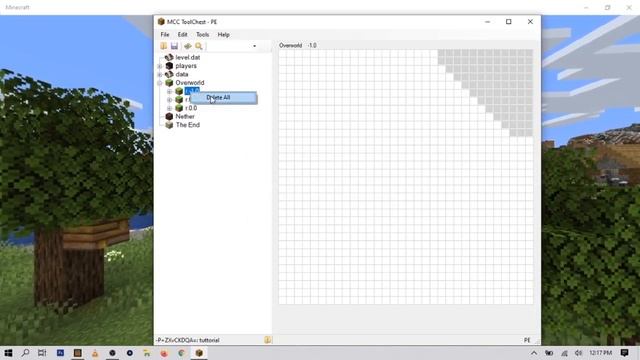640x360 pixels.
Task: Switch to Minecraft on the taskbar
Action: 78,353
